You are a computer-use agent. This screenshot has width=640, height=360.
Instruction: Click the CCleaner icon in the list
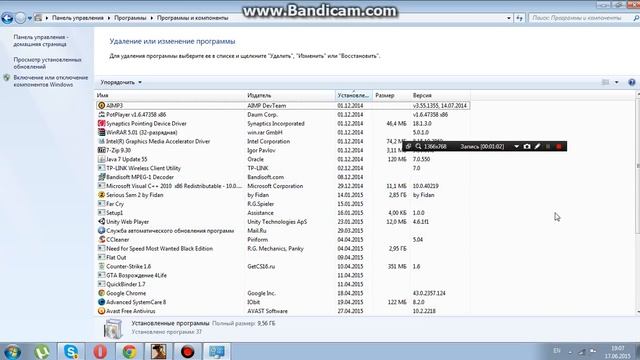point(101,240)
